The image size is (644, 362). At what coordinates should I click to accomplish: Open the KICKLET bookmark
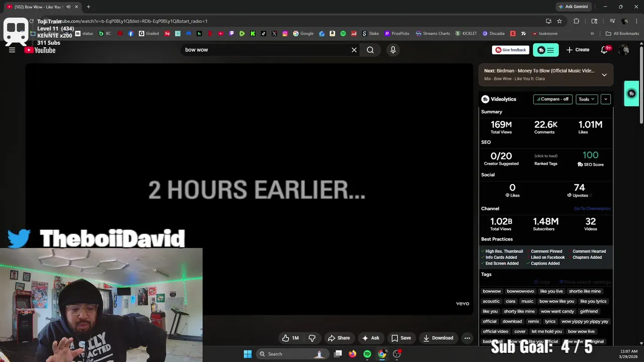pyautogui.click(x=466, y=34)
